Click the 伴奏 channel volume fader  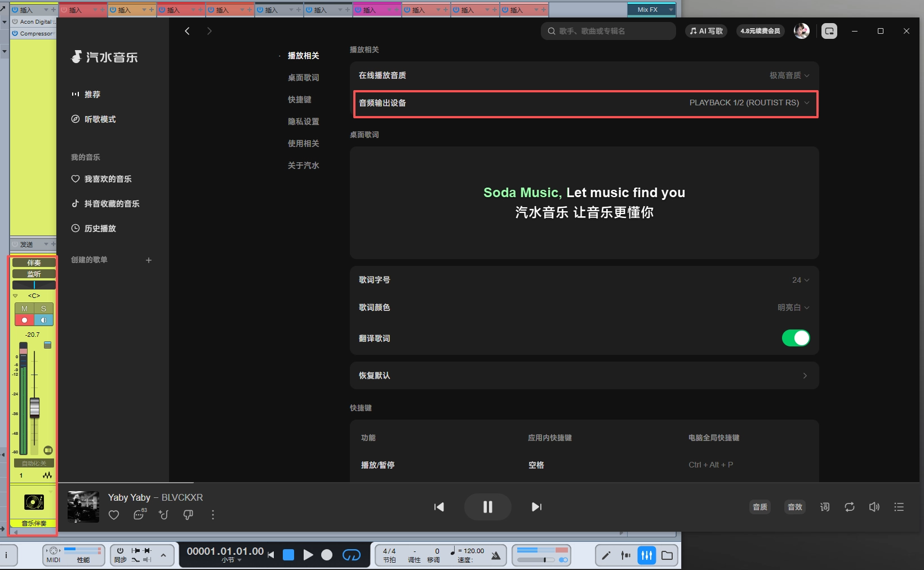(x=34, y=407)
